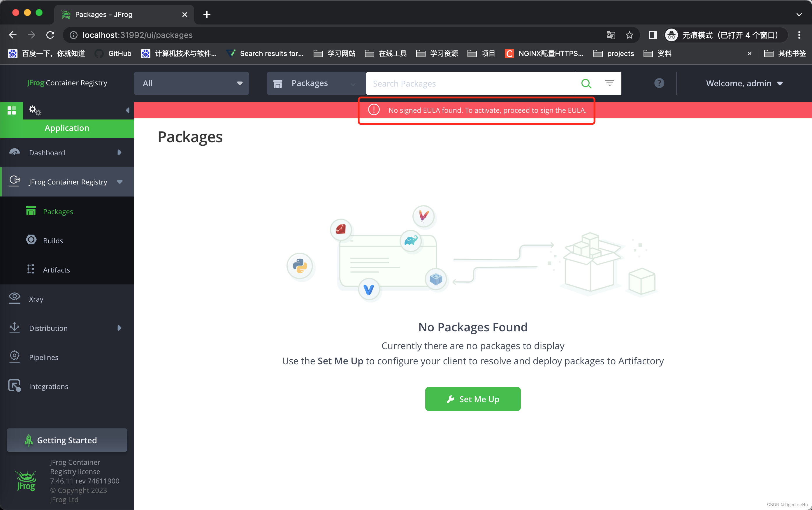812x510 pixels.
Task: Switch to the Administration gear icon
Action: point(34,110)
